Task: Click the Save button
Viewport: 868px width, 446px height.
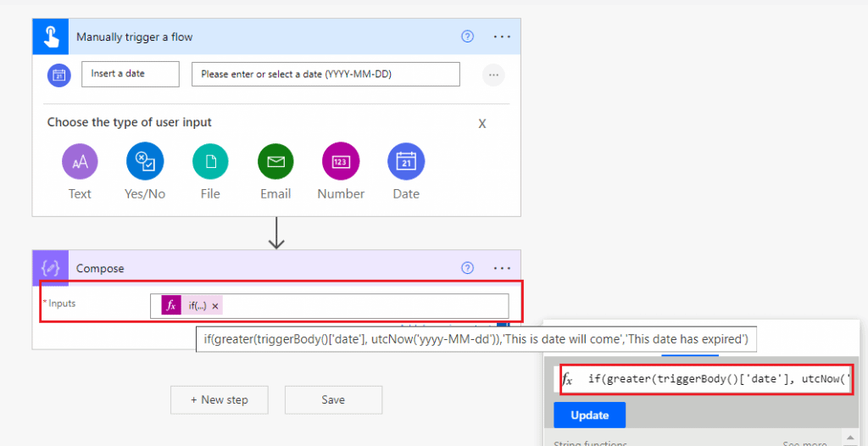Action: click(x=333, y=400)
